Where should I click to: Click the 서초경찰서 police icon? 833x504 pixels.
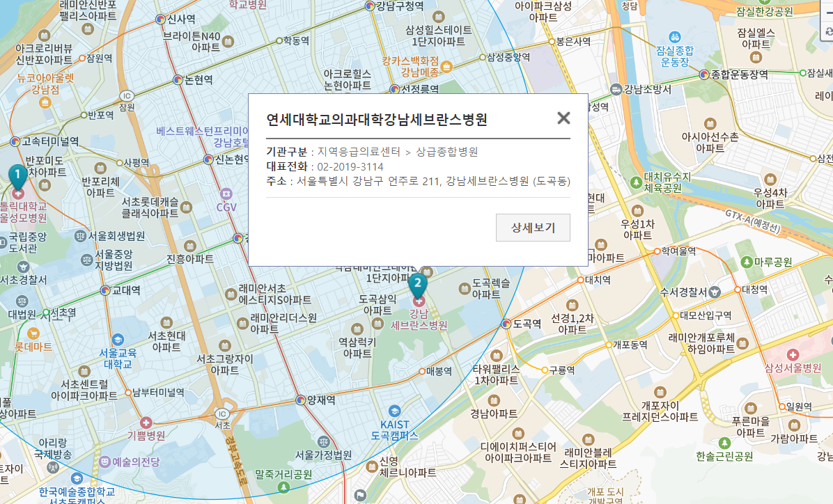click(x=23, y=267)
